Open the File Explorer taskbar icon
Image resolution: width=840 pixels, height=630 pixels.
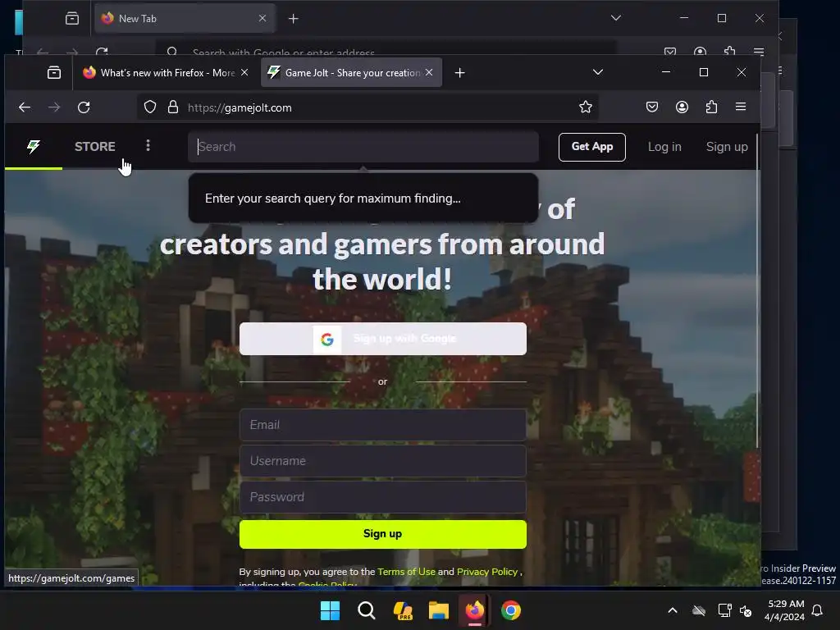[438, 610]
